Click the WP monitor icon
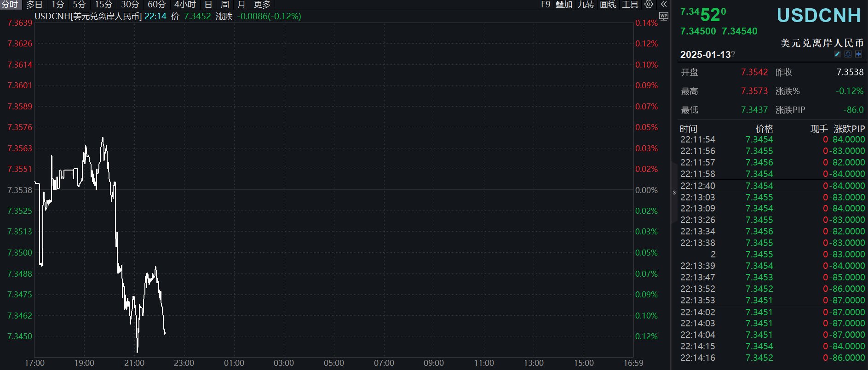This screenshot has height=370, width=868. 663,16
